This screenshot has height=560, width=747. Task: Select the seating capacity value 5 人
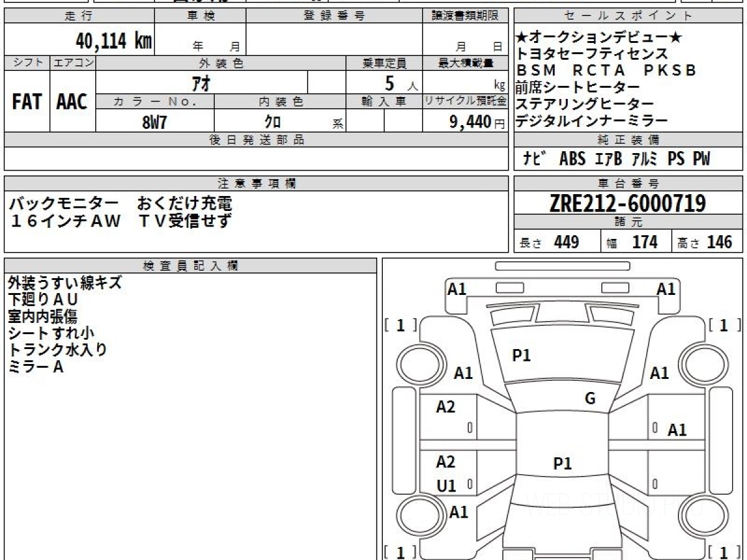(401, 83)
